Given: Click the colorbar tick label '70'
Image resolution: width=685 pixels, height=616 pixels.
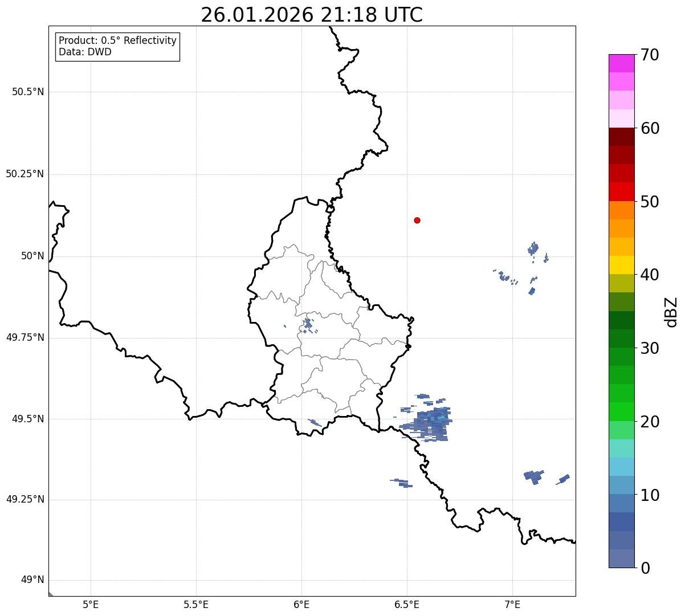Looking at the screenshot, I should 650,55.
